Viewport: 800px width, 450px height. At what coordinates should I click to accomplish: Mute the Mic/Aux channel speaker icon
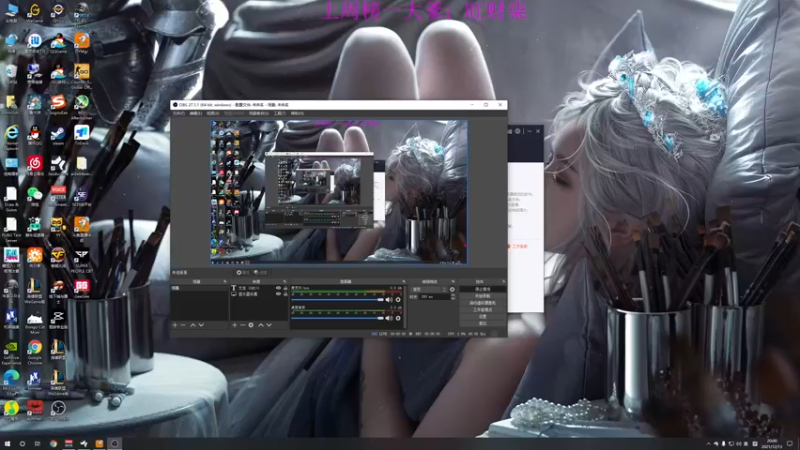pyautogui.click(x=389, y=299)
